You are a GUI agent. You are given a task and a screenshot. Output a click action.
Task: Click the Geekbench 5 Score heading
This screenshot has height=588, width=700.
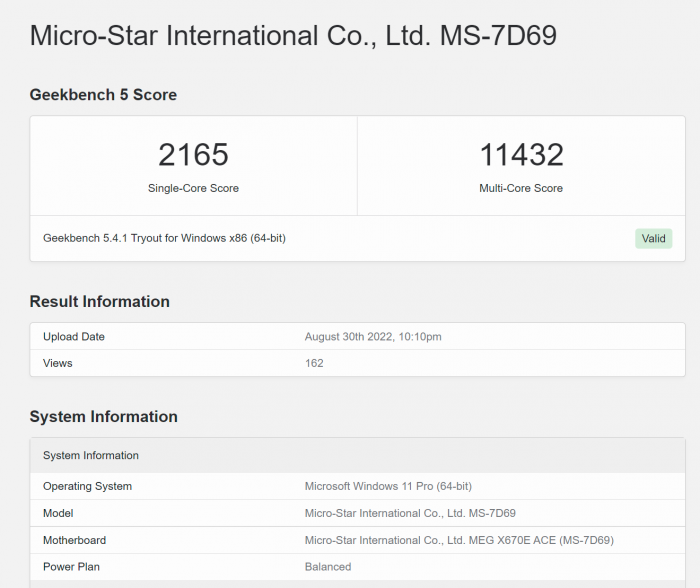103,95
